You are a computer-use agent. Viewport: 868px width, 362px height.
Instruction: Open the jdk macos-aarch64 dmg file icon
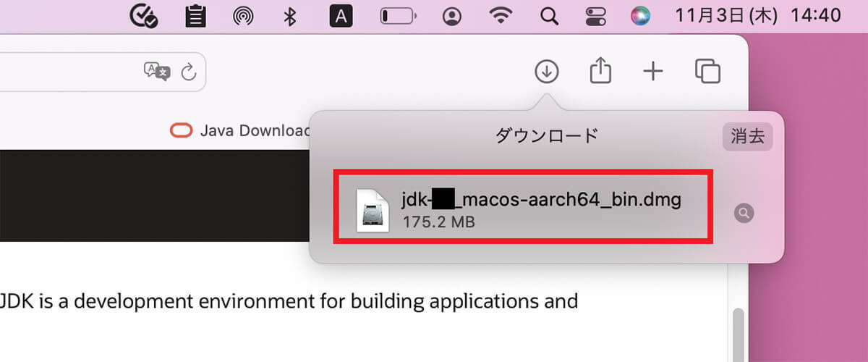[373, 211]
